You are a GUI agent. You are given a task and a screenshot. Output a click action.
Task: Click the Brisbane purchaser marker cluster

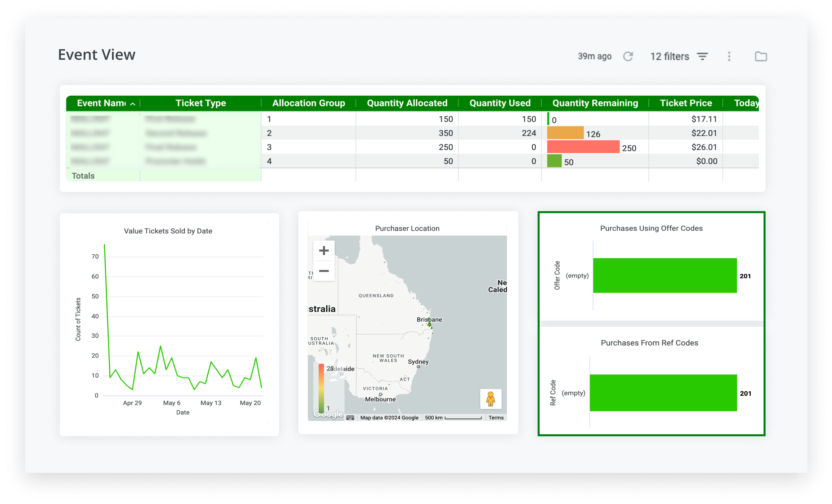[x=430, y=325]
